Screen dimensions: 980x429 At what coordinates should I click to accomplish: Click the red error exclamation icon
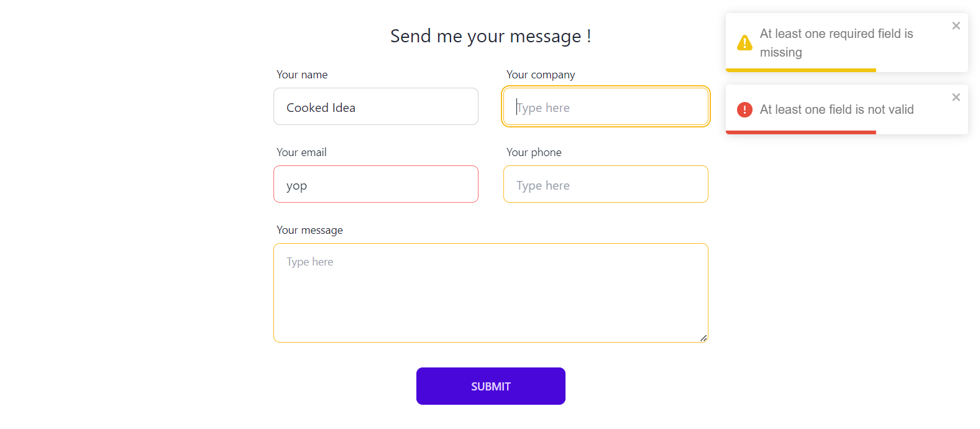[744, 110]
